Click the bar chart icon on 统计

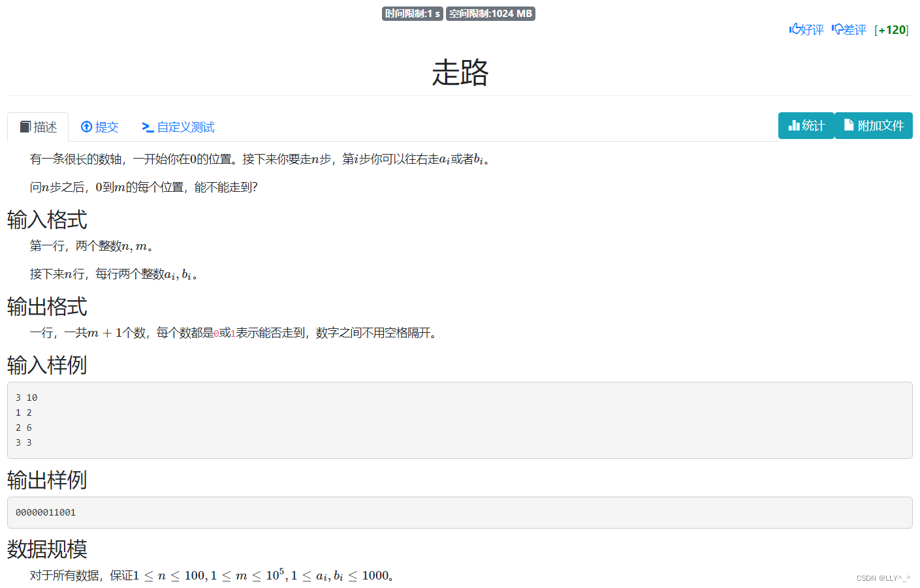tap(794, 125)
